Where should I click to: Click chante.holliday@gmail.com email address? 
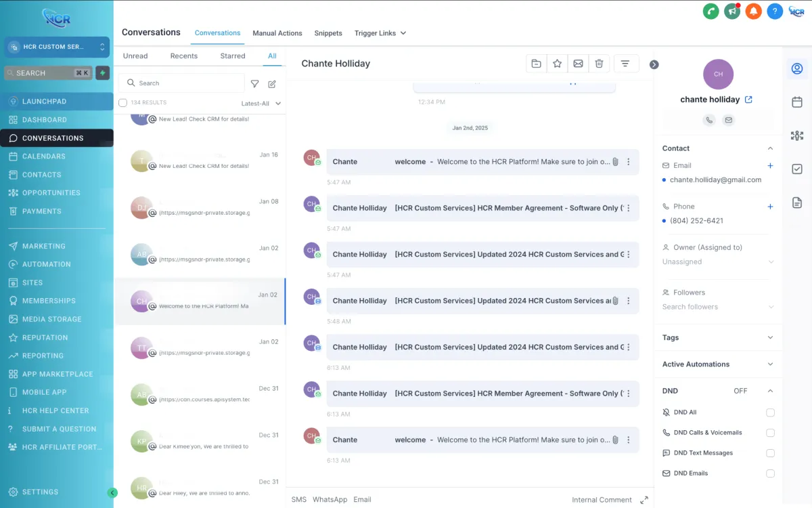click(715, 180)
